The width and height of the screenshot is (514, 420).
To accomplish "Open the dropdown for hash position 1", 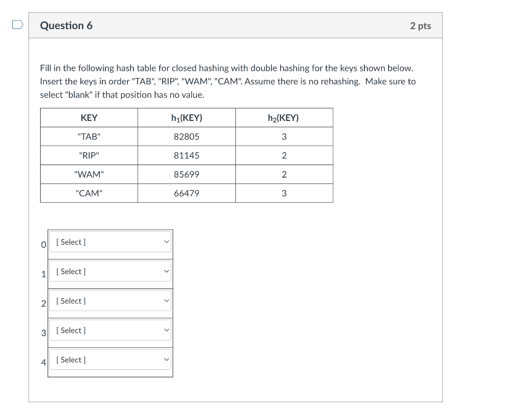I will [x=110, y=271].
